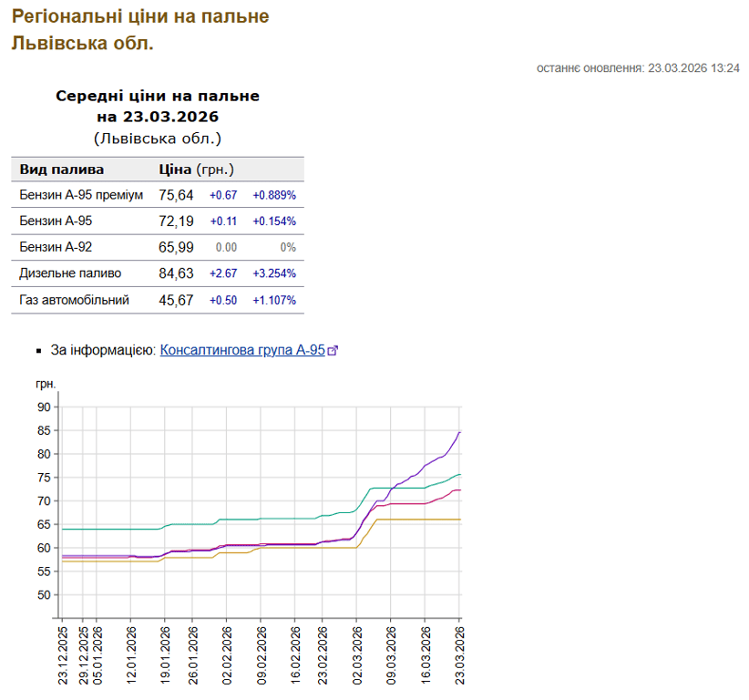Click the page heading Регіональні ціни на пальне
This screenshot has height=700, width=749.
tap(140, 16)
